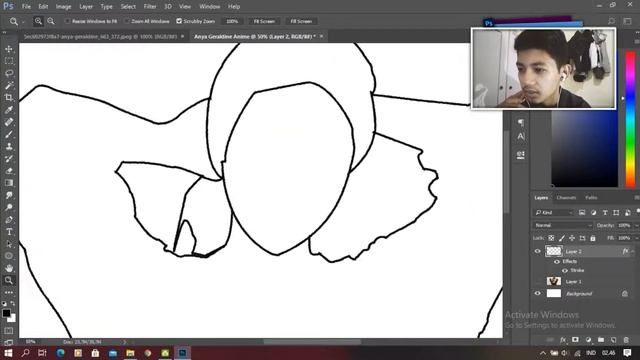Create a new layer from the Layers panel
Viewport: 640px width, 360px height.
pyautogui.click(x=613, y=340)
